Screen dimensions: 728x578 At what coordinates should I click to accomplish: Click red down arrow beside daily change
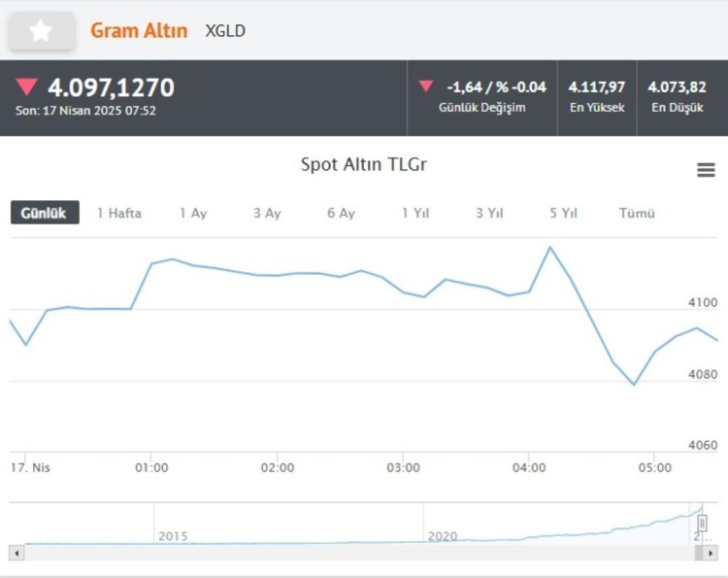point(425,86)
